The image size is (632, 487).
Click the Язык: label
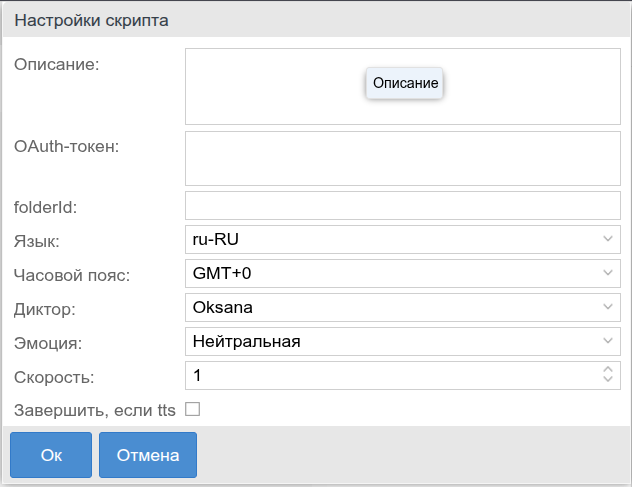point(37,241)
